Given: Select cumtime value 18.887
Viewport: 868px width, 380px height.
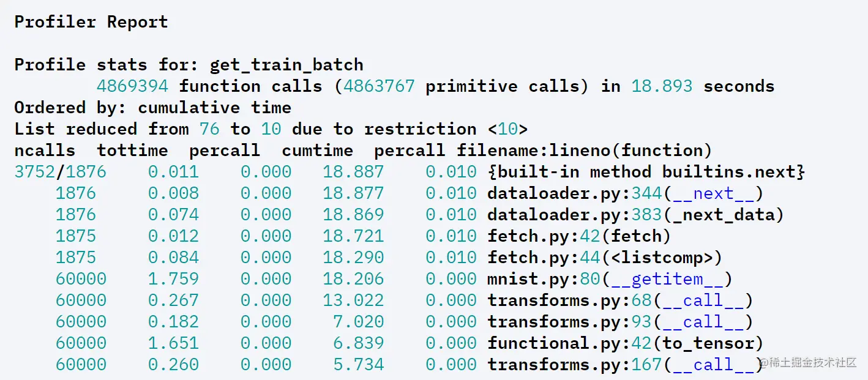Looking at the screenshot, I should point(353,172).
